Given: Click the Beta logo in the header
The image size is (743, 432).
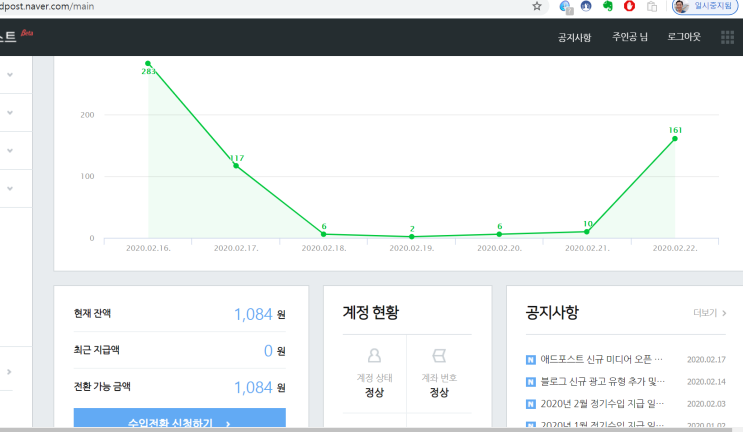Looking at the screenshot, I should tap(27, 33).
